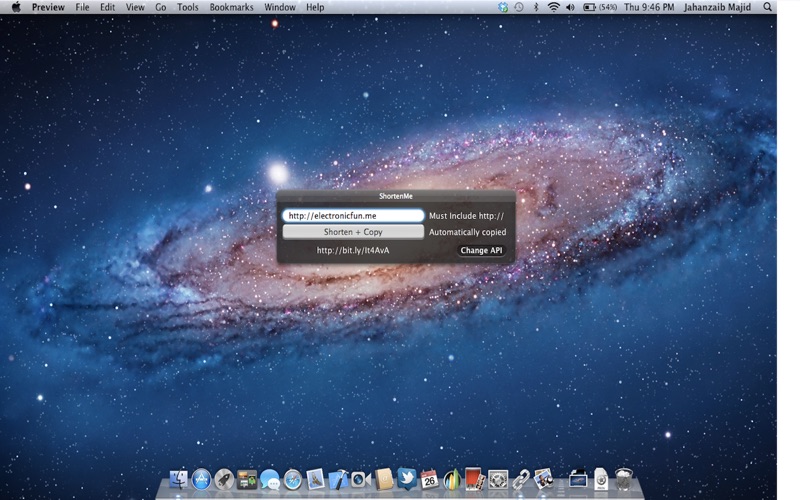Open the Window menu
The height and width of the screenshot is (500, 800).
[x=280, y=7]
